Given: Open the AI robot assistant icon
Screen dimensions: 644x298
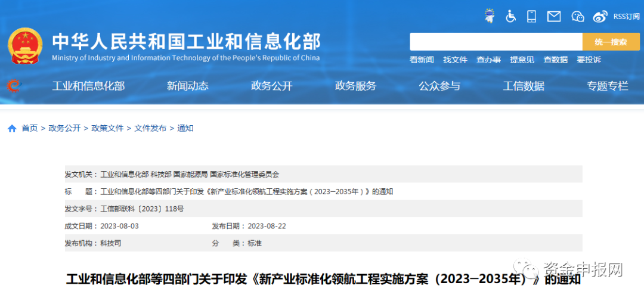Looking at the screenshot, I should tap(490, 16).
